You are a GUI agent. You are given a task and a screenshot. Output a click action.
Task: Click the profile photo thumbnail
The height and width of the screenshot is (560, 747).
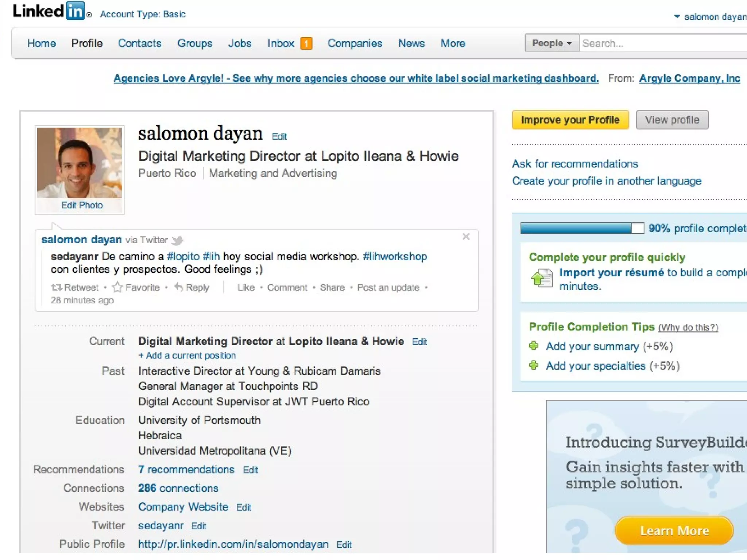[80, 163]
